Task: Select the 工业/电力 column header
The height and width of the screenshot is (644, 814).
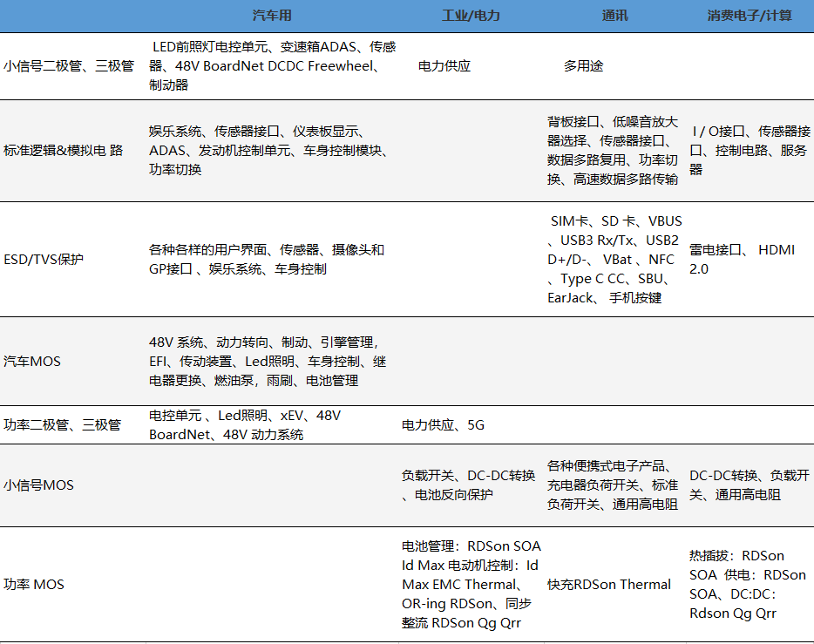Action: 471,16
